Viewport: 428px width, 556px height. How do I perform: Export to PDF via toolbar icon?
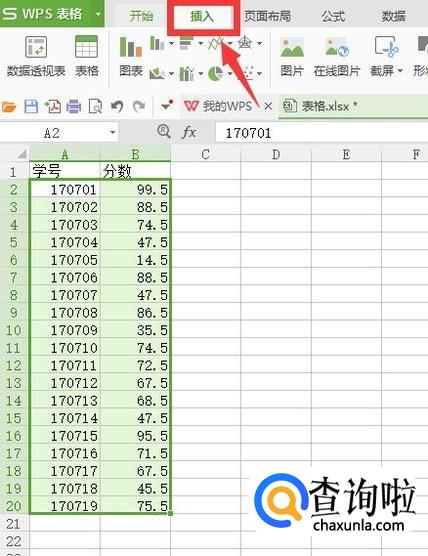pyautogui.click(x=52, y=106)
